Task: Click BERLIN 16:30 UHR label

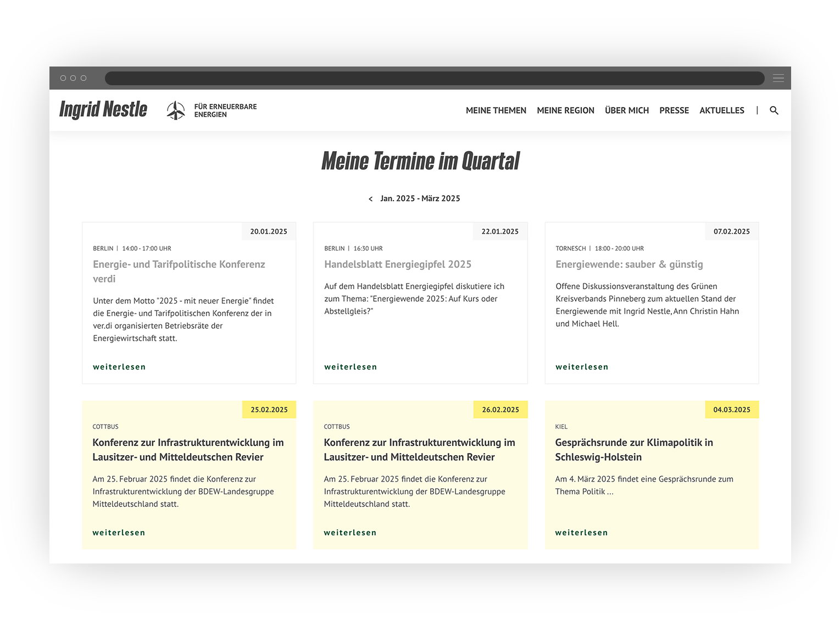Action: pos(353,248)
